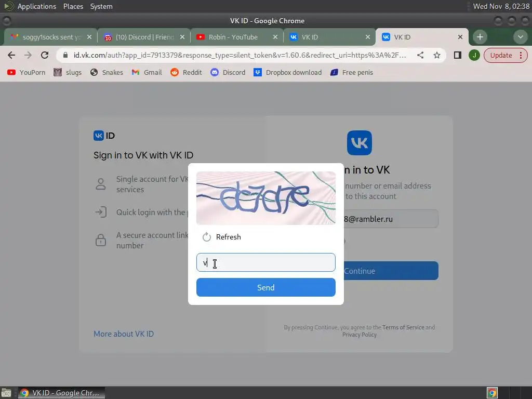Click the VK ID logo
Image resolution: width=532 pixels, height=399 pixels.
(x=104, y=136)
